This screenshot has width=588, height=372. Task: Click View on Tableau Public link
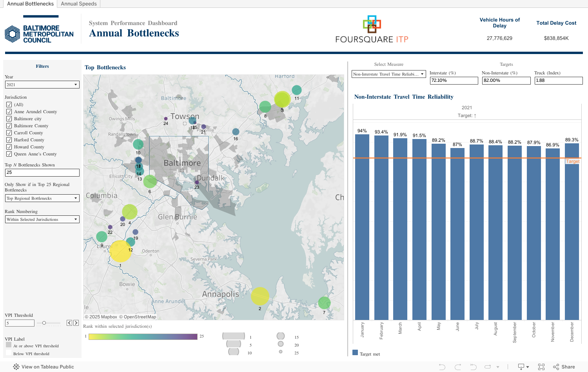44,367
